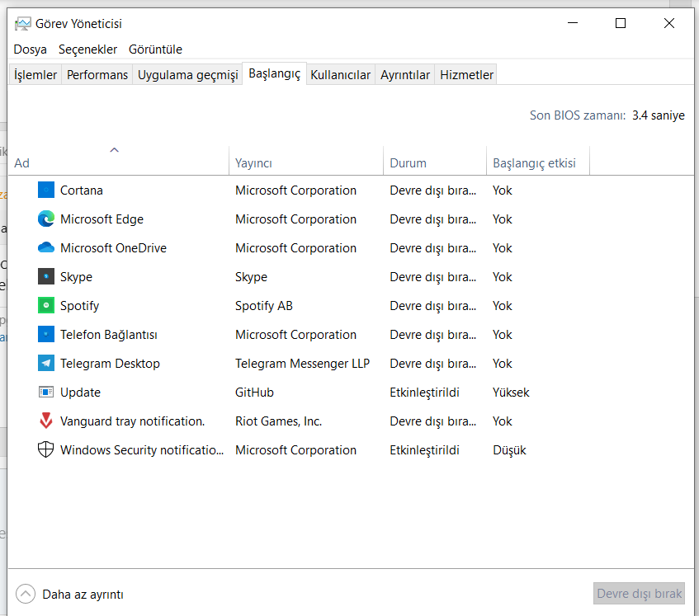Switch to the Ayrıntılar tab
The image size is (699, 616).
(x=404, y=74)
